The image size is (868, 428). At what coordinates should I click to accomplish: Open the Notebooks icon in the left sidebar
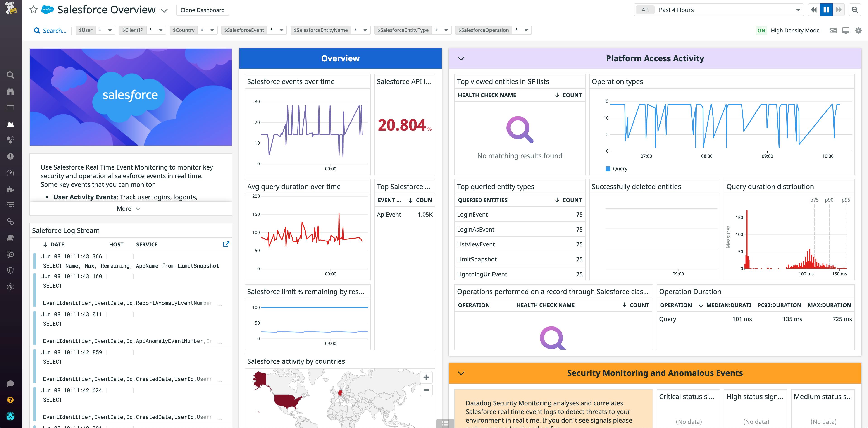coord(10,238)
